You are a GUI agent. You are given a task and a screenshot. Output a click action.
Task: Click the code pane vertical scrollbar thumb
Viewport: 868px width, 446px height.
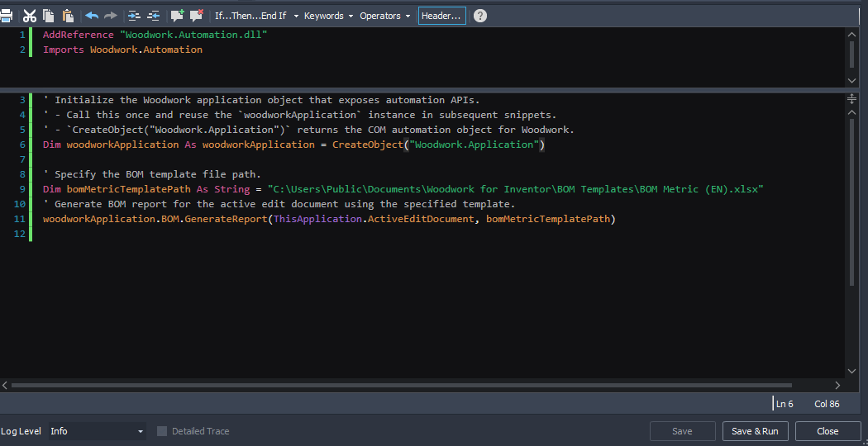click(852, 202)
